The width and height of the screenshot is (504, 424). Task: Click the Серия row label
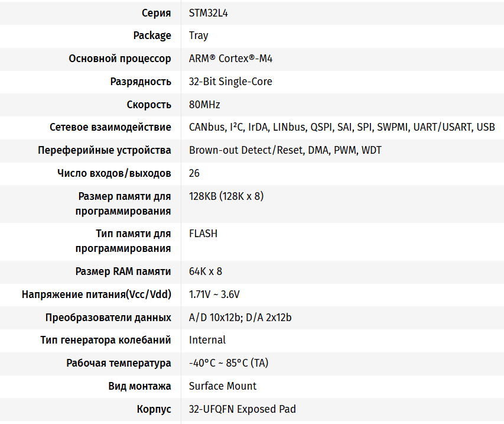click(157, 13)
